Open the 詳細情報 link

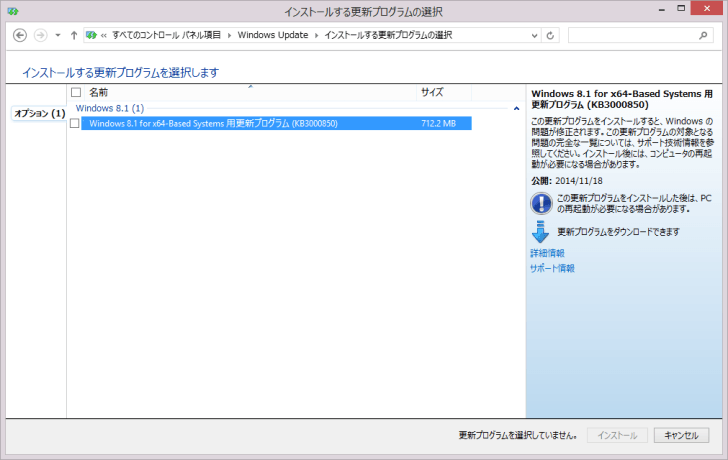tap(546, 254)
